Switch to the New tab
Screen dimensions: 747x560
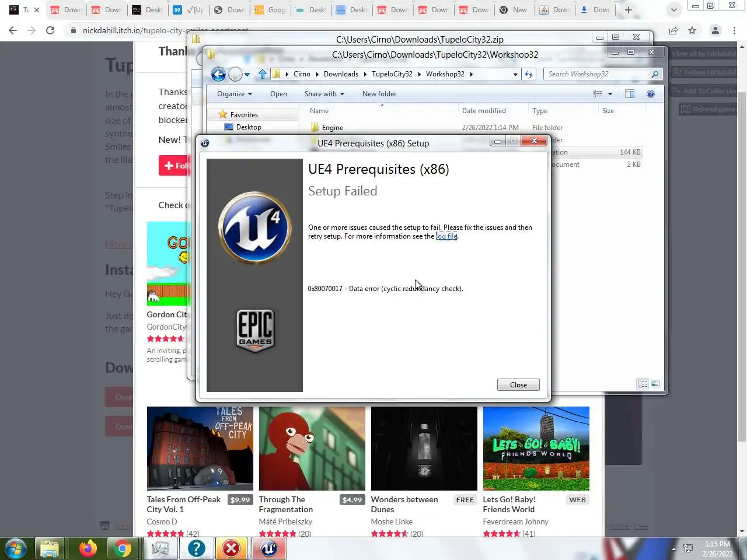tap(515, 10)
